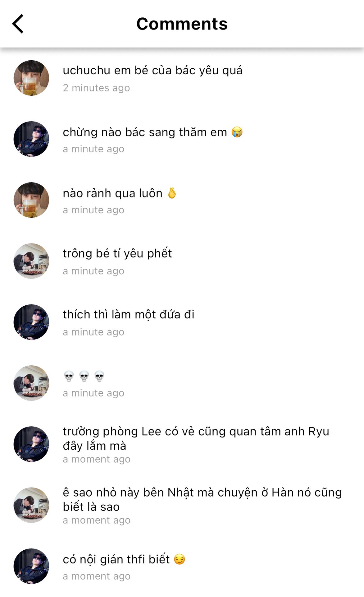Tap avatar beside 'trưởng phòng Lee' comment

[31, 444]
